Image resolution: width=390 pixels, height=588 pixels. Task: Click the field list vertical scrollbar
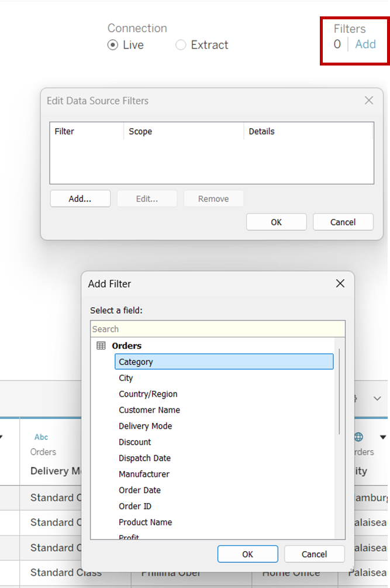click(x=340, y=391)
